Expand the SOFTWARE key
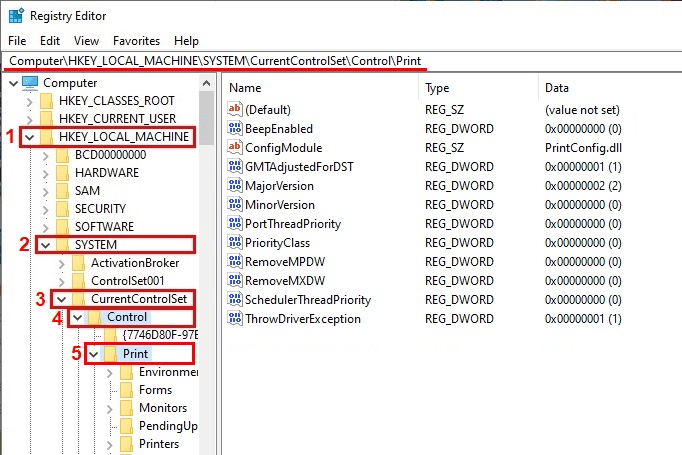This screenshot has height=455, width=682. (x=45, y=228)
